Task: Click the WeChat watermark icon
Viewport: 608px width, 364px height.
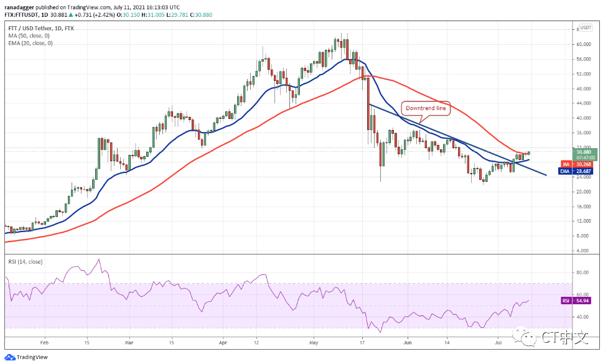Action: coord(529,337)
